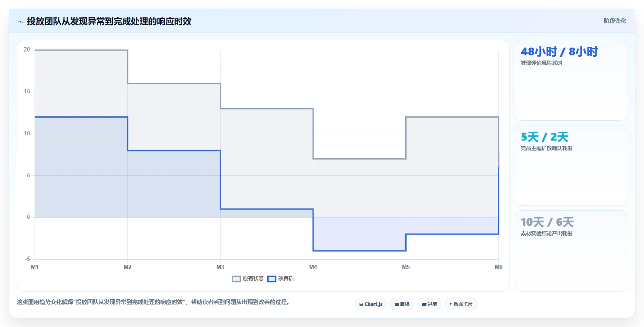Click the M1 x-axis label
This screenshot has width=644, height=327.
coord(35,267)
